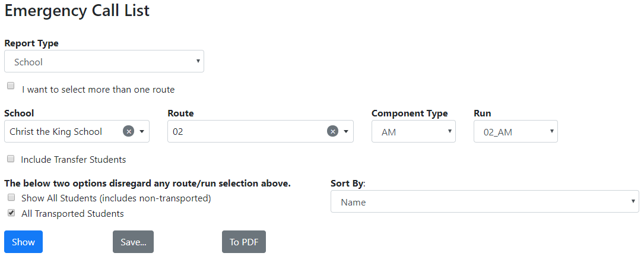Click the Report Type label

pos(31,43)
